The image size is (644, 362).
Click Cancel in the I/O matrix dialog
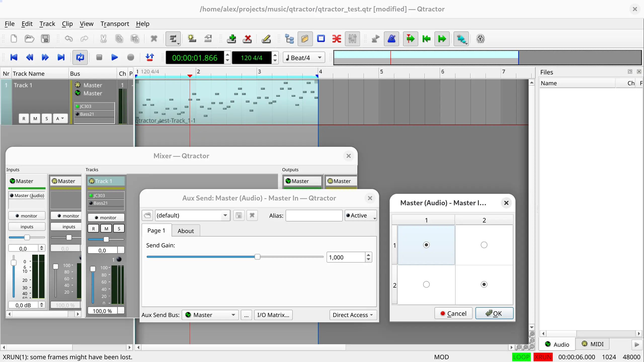point(453,313)
